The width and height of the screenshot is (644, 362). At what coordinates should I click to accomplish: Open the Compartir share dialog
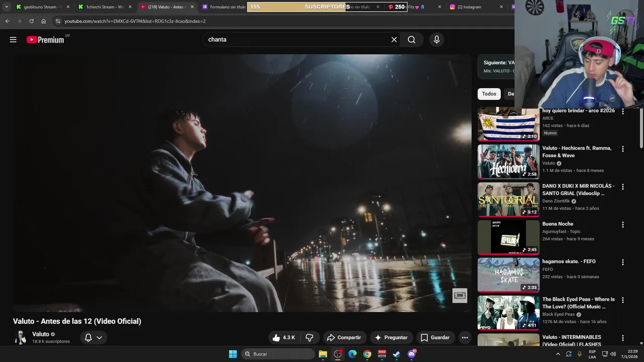tap(344, 337)
